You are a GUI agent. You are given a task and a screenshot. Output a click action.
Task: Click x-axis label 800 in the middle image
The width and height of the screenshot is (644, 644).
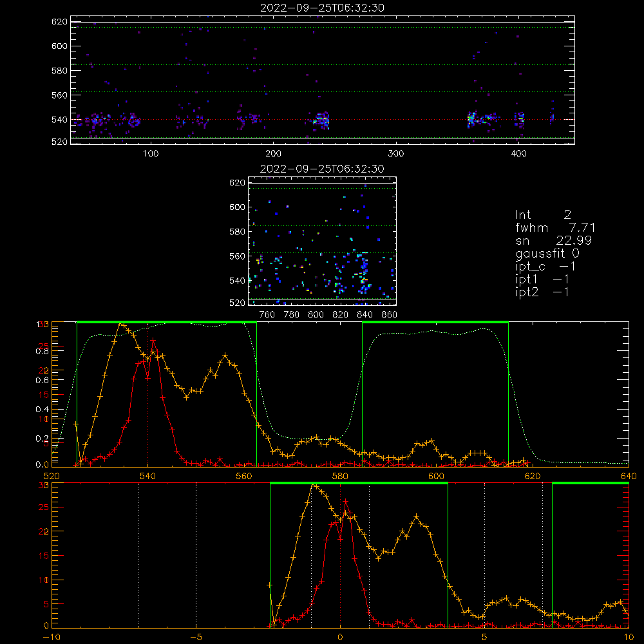click(x=316, y=315)
